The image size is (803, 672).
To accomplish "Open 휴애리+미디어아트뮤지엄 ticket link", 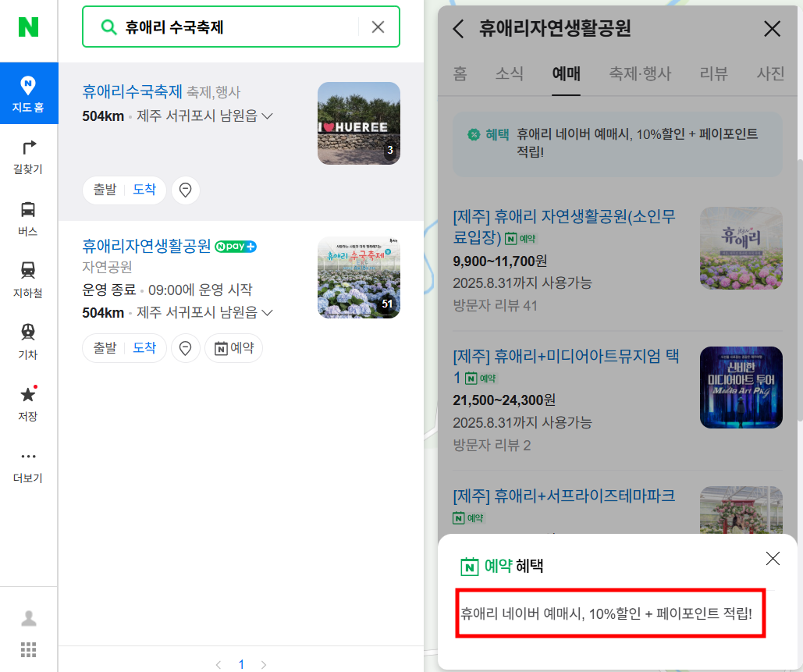I will coord(566,366).
